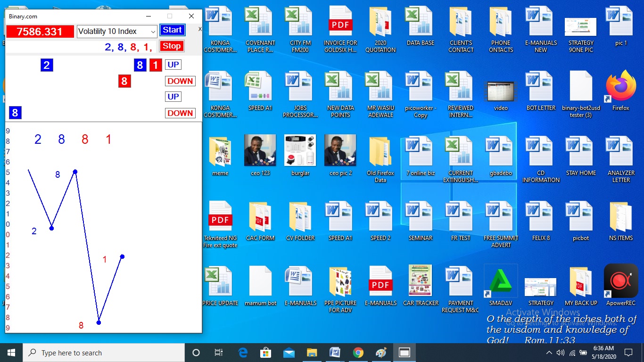Click the Start button in Binary.com window
The width and height of the screenshot is (644, 362).
coord(172,30)
